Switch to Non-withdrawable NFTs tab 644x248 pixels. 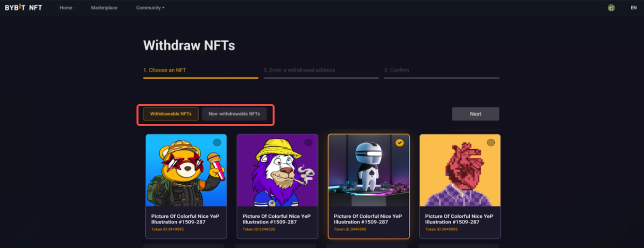pos(234,114)
